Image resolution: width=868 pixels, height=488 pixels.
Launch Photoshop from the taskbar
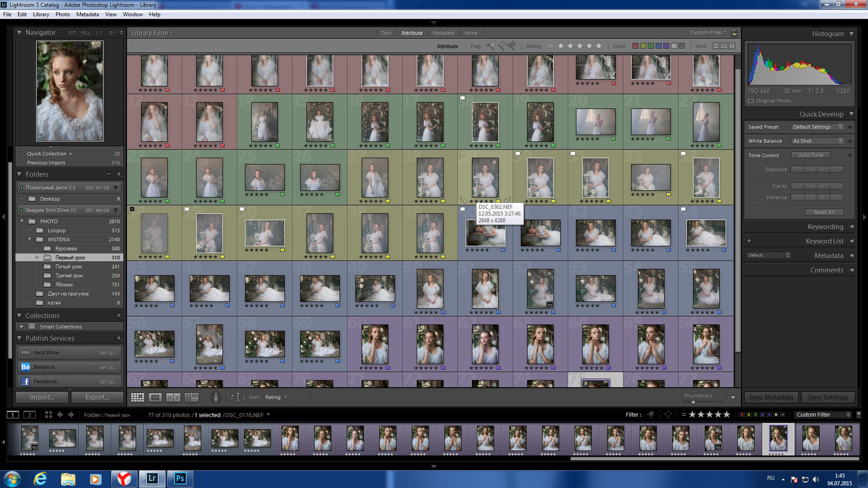pos(180,479)
